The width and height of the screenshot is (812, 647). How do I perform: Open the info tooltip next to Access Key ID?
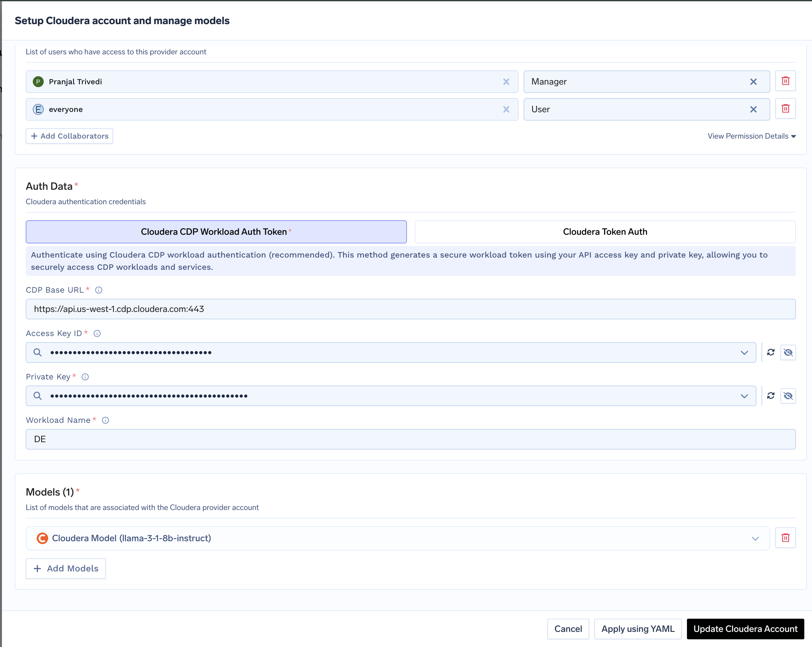tap(97, 333)
